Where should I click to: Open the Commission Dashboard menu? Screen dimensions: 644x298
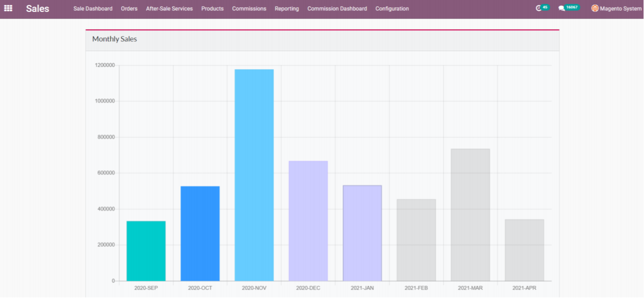coord(337,9)
